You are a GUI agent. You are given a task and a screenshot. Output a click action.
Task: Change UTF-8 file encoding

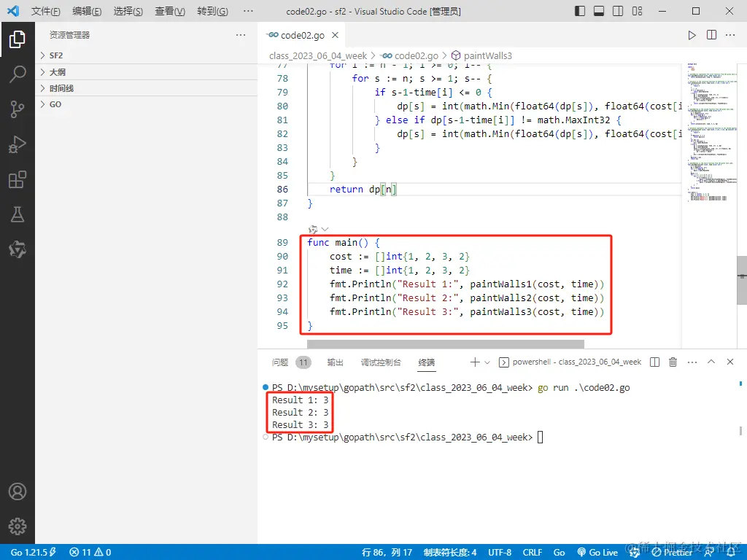[x=499, y=553]
